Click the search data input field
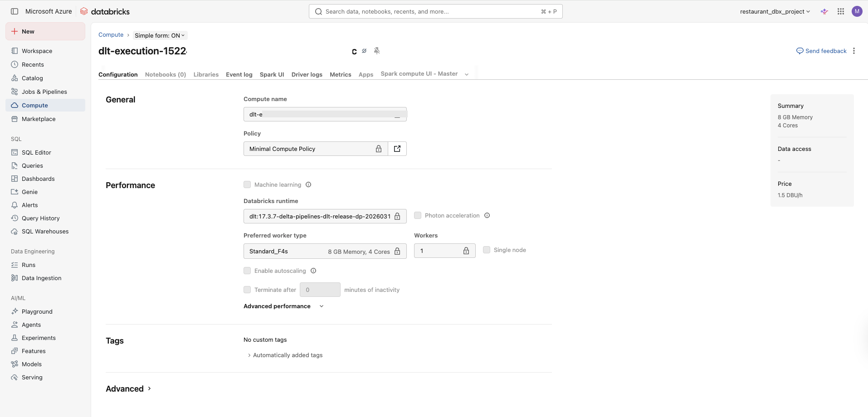 431,11
